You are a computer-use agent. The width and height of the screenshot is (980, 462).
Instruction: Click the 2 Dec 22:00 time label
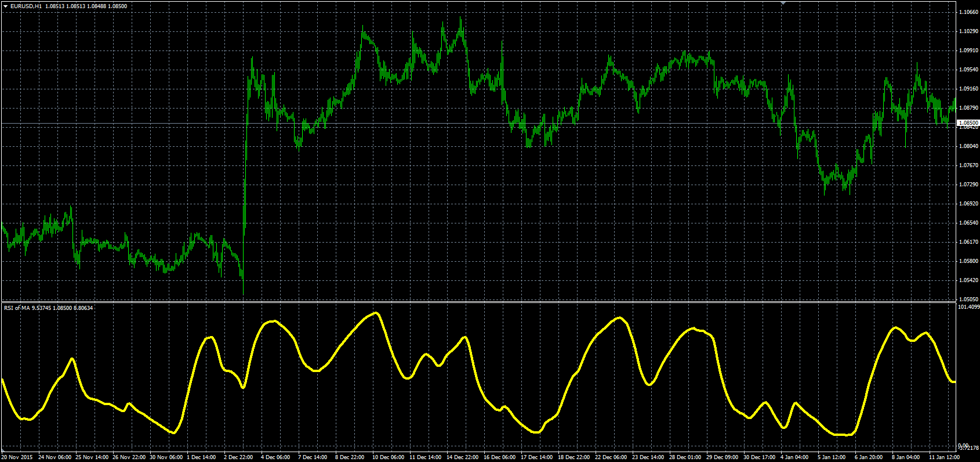pos(238,457)
